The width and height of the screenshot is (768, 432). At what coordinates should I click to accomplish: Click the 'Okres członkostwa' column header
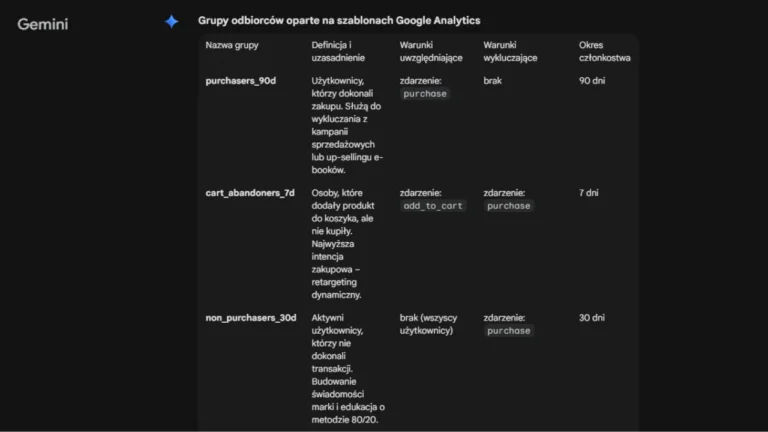[x=604, y=51]
